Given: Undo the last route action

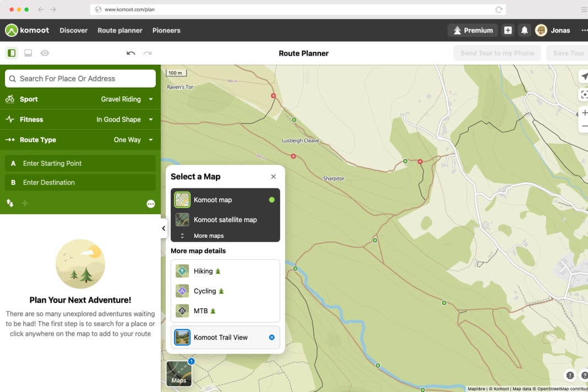Looking at the screenshot, I should click(130, 52).
